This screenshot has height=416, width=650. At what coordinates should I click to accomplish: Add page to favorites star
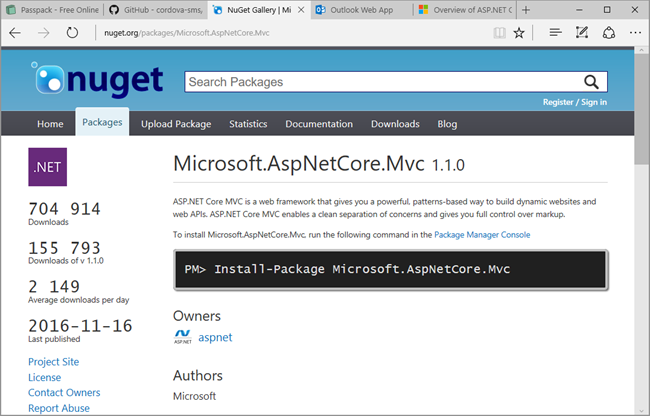coord(519,33)
